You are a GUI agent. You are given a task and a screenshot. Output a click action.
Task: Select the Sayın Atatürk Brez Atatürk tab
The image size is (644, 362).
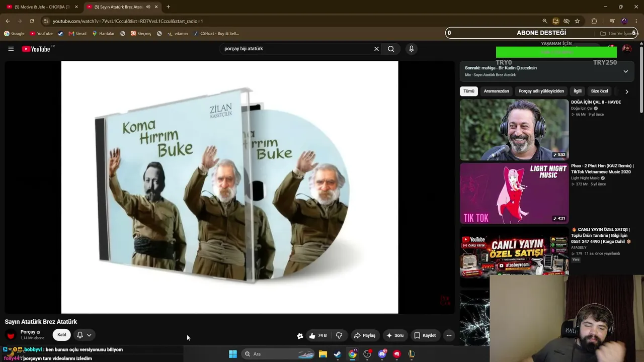tap(122, 7)
